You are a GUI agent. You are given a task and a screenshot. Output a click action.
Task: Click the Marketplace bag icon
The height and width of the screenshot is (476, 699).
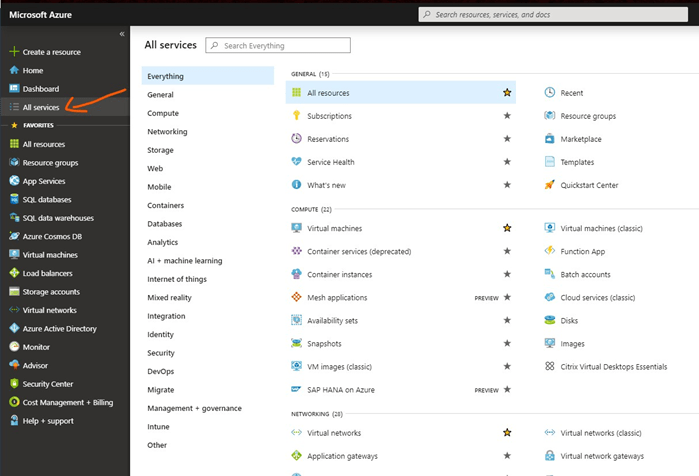[x=549, y=139]
